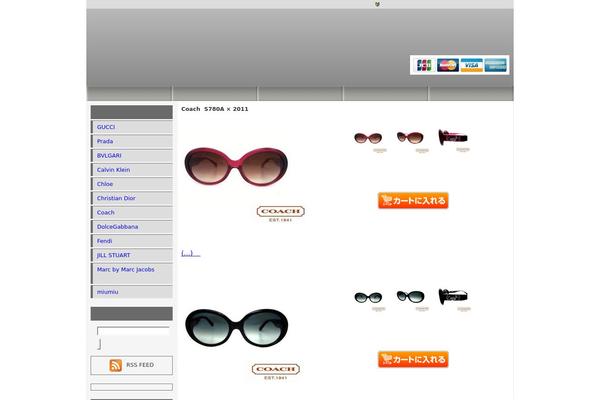This screenshot has height=400, width=600.
Task: Select Calvin Klein in sidebar
Action: point(113,170)
